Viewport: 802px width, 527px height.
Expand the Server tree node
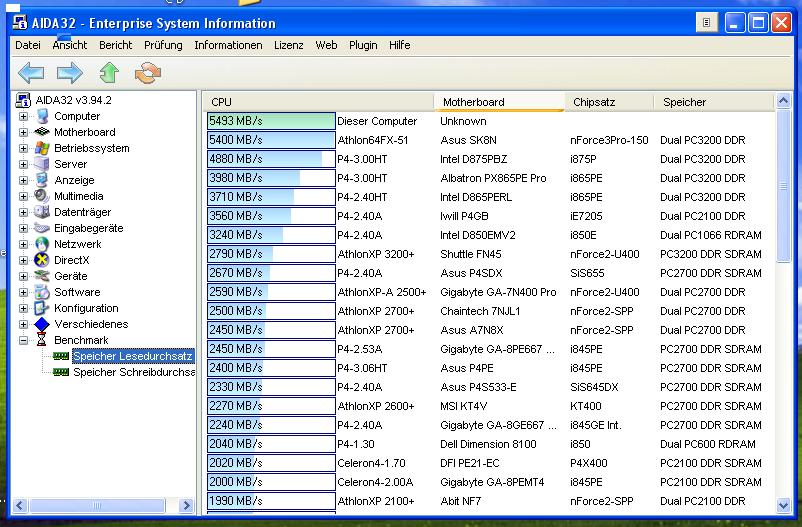[23, 164]
